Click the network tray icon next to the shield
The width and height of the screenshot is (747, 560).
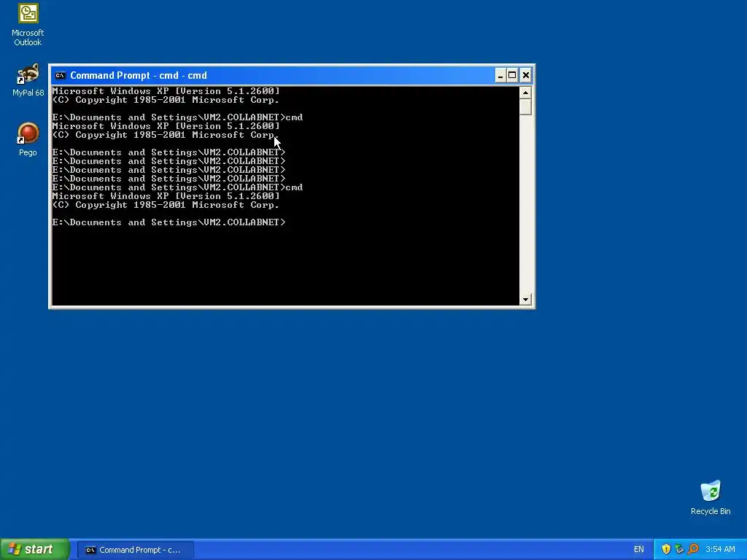(679, 550)
